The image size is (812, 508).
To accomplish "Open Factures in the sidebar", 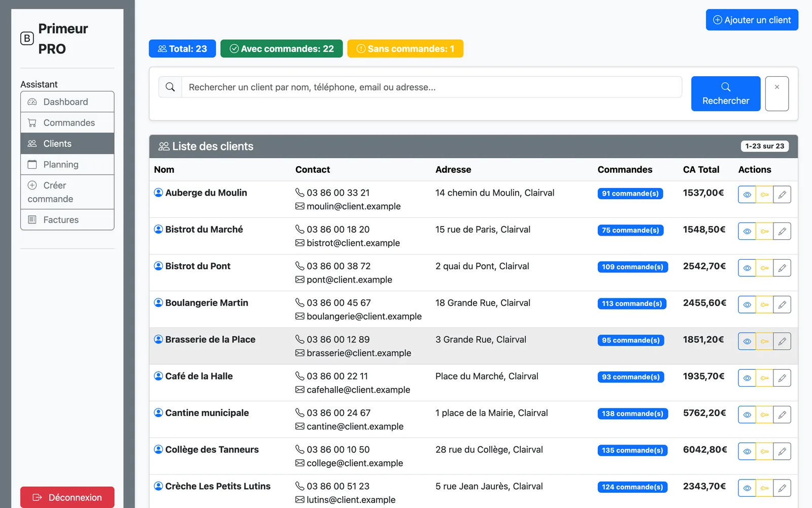I will tap(67, 219).
